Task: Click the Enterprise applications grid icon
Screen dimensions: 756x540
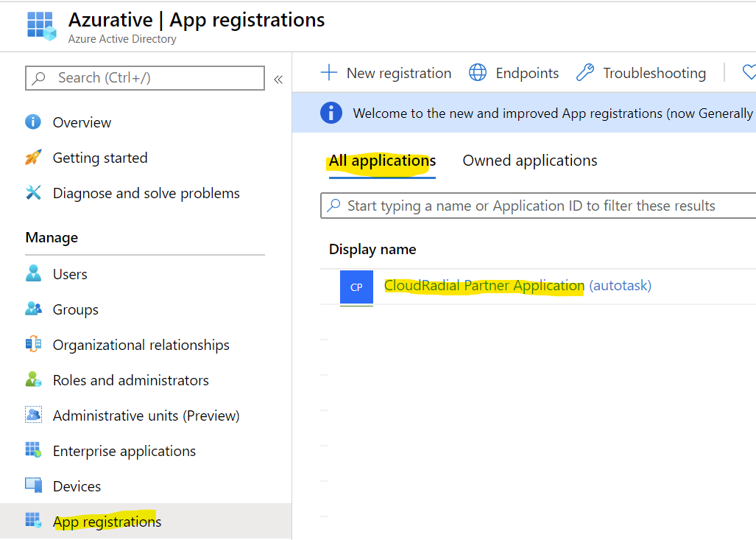Action: click(33, 450)
